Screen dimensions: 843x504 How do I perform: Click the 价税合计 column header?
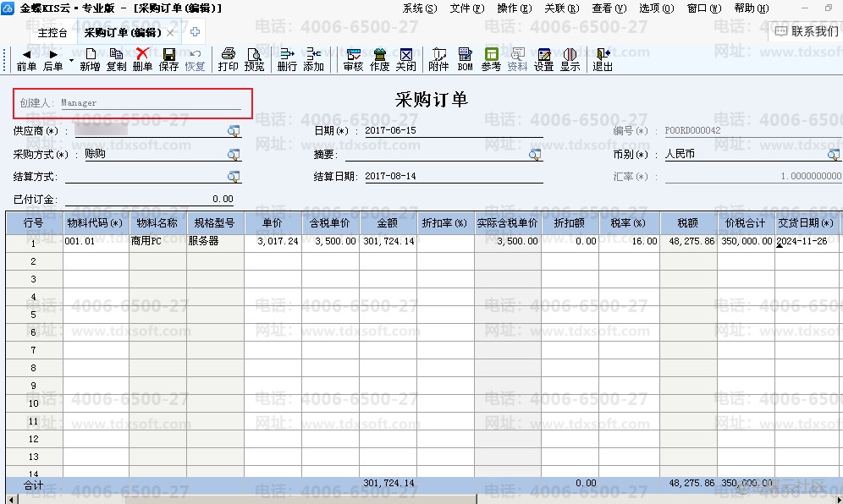click(746, 223)
